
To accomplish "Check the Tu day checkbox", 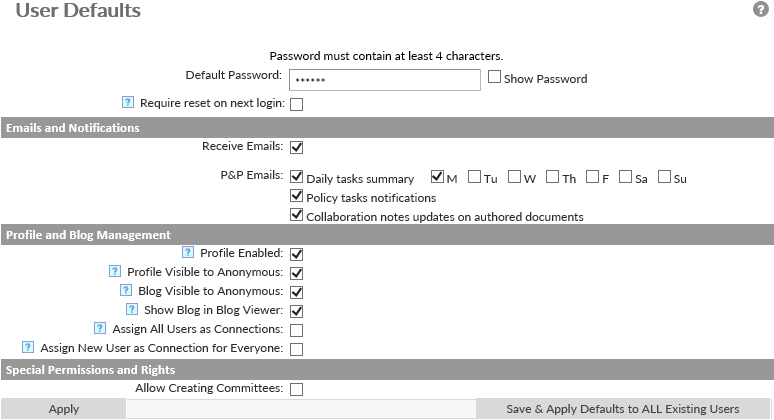I will [x=475, y=178].
